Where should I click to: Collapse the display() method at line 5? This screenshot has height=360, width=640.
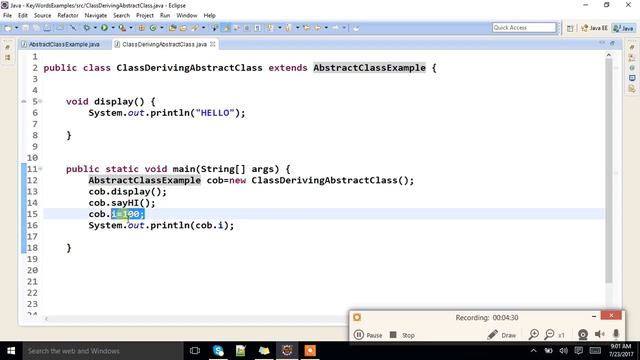pos(41,101)
